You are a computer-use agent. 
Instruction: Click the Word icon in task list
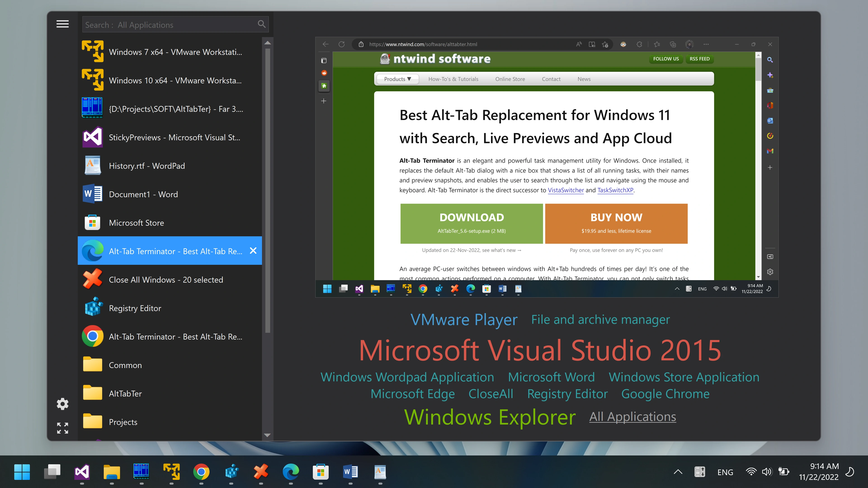93,194
